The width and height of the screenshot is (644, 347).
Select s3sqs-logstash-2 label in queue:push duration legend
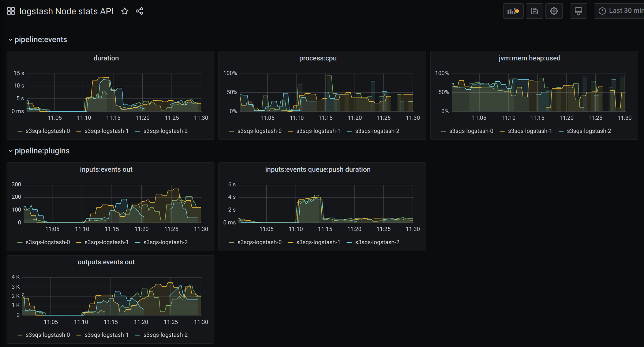point(377,242)
